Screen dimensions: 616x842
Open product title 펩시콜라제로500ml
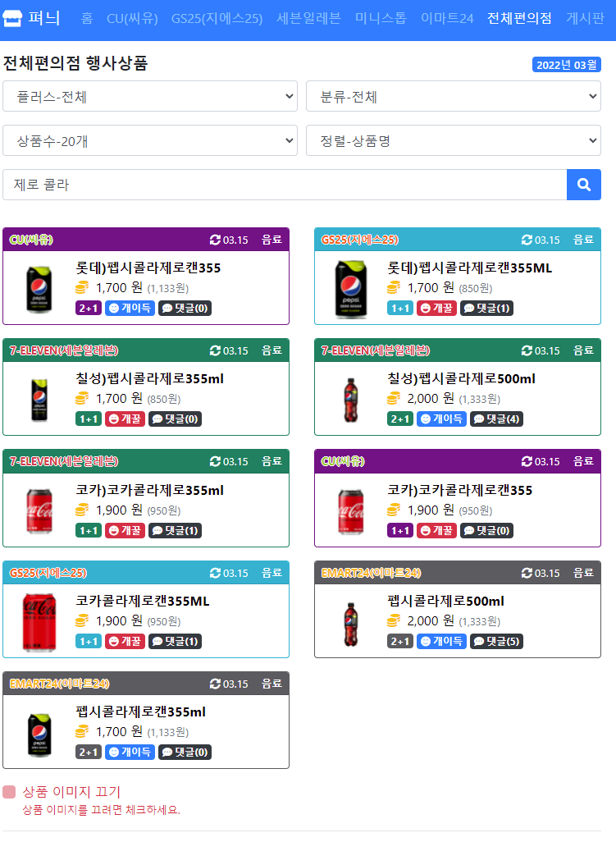pyautogui.click(x=446, y=602)
